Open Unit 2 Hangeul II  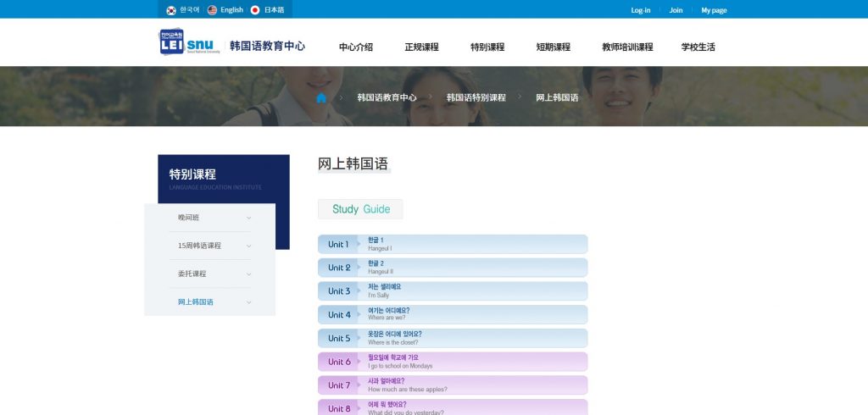point(453,268)
